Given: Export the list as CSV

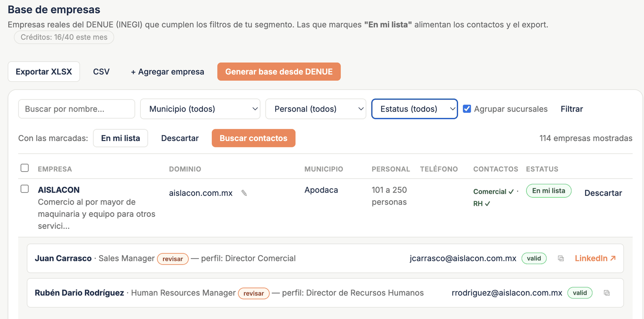Looking at the screenshot, I should pos(101,72).
